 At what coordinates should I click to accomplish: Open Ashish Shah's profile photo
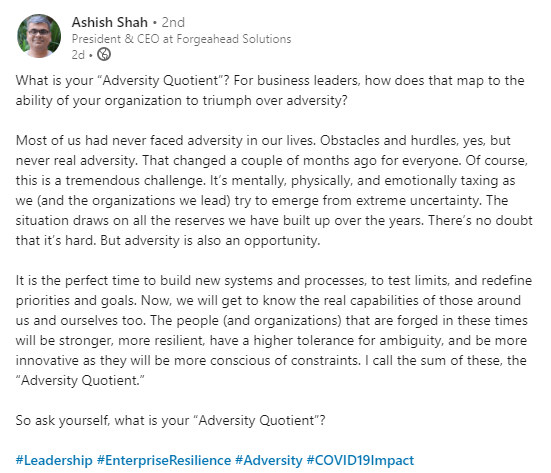pos(39,36)
